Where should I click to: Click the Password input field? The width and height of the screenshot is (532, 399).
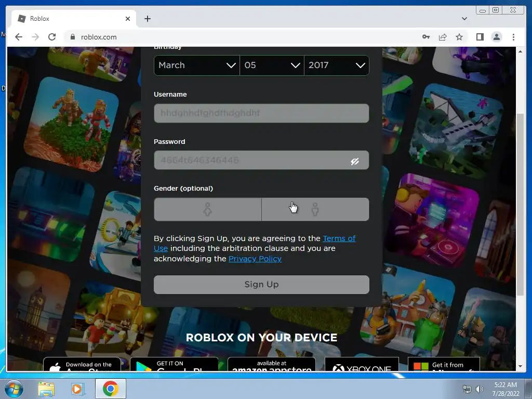pos(261,160)
